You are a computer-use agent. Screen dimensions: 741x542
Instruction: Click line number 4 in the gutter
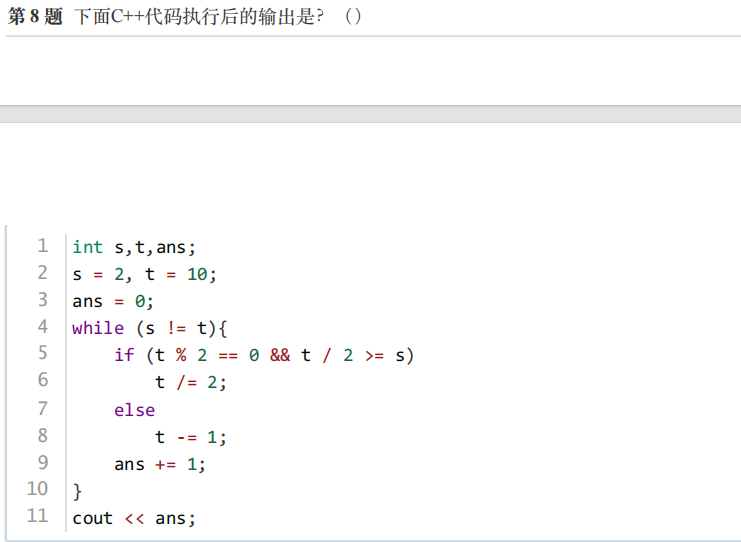tap(43, 327)
